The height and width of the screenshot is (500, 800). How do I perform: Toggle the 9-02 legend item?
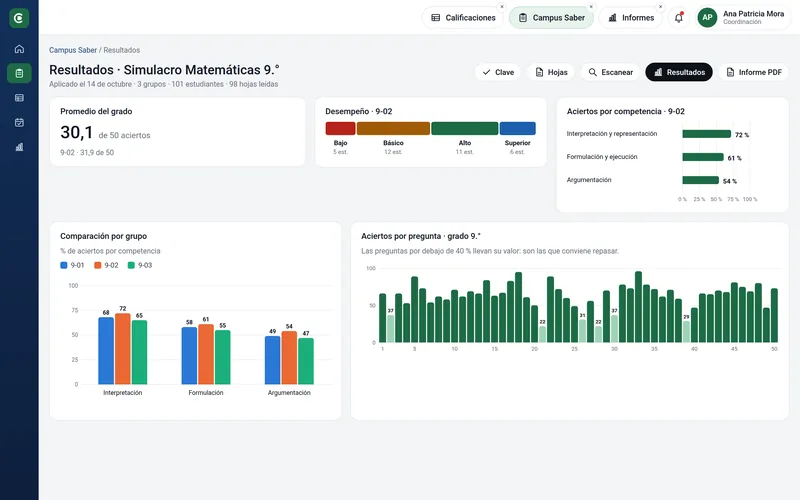click(106, 265)
